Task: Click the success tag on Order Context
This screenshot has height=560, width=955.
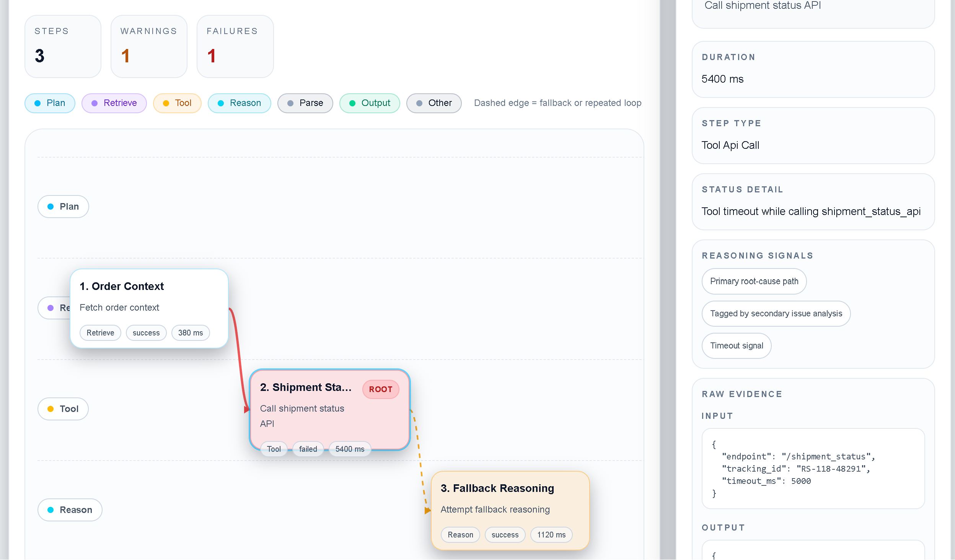Action: pyautogui.click(x=146, y=333)
